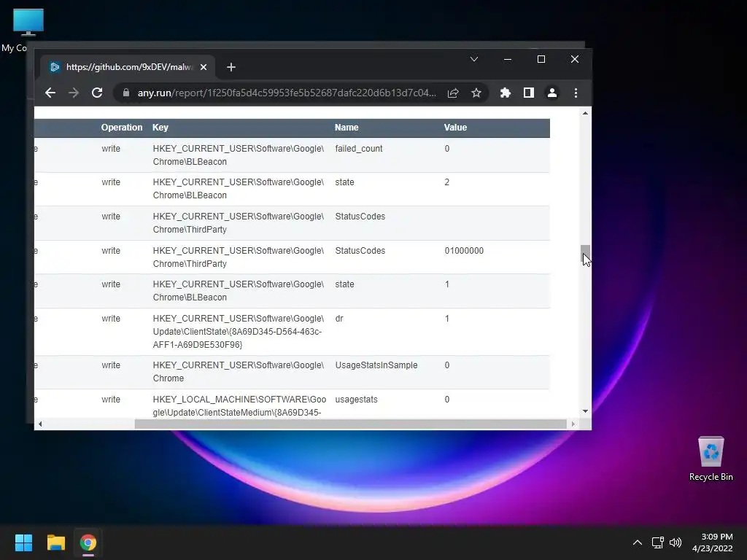Select the UsageStatsInSample name cell
Image resolution: width=747 pixels, height=560 pixels.
376,365
